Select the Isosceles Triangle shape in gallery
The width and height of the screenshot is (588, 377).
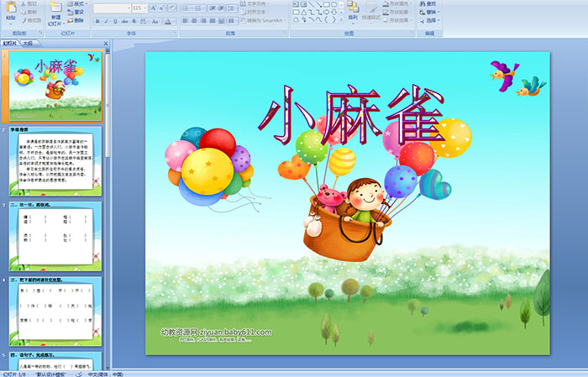[x=304, y=13]
